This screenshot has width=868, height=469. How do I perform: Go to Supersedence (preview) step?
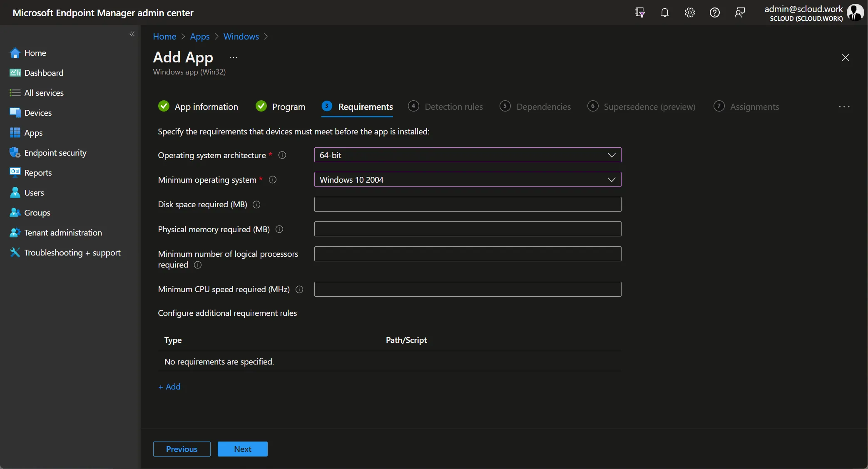click(641, 107)
